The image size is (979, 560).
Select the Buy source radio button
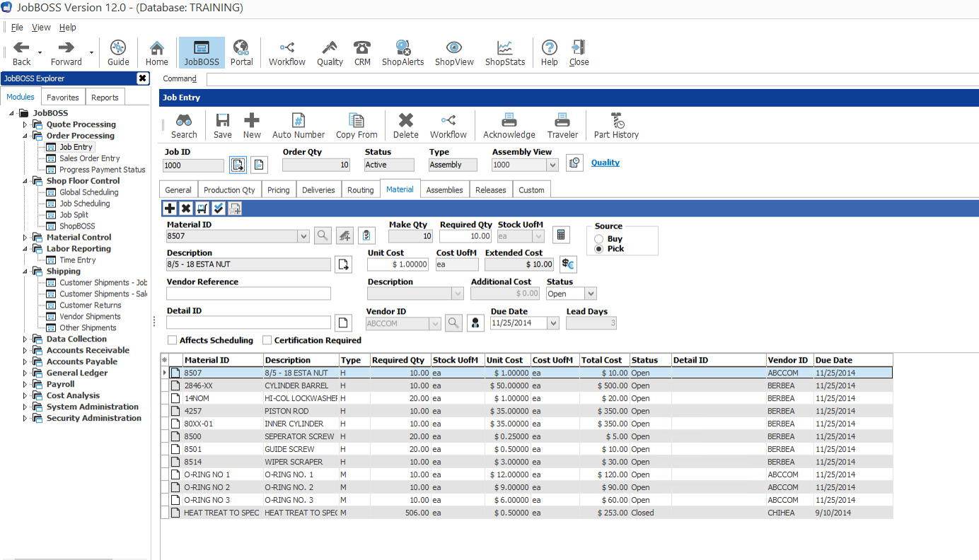(x=599, y=239)
